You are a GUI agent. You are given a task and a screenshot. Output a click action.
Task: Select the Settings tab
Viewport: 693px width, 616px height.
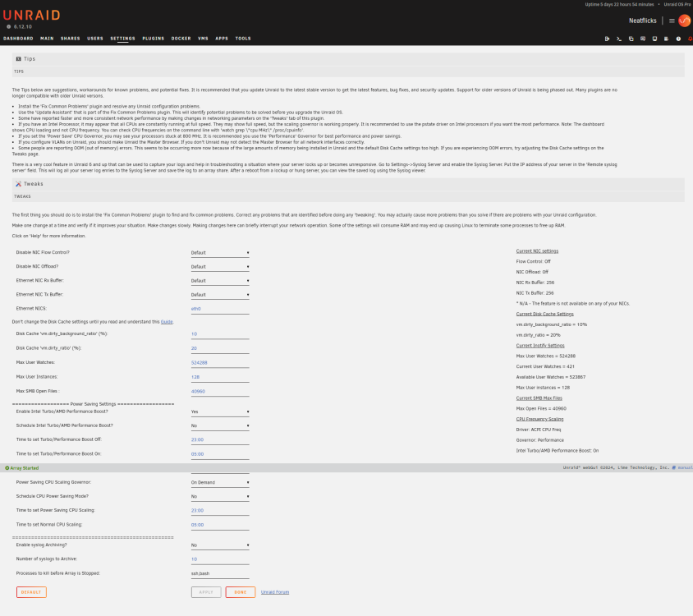[122, 39]
